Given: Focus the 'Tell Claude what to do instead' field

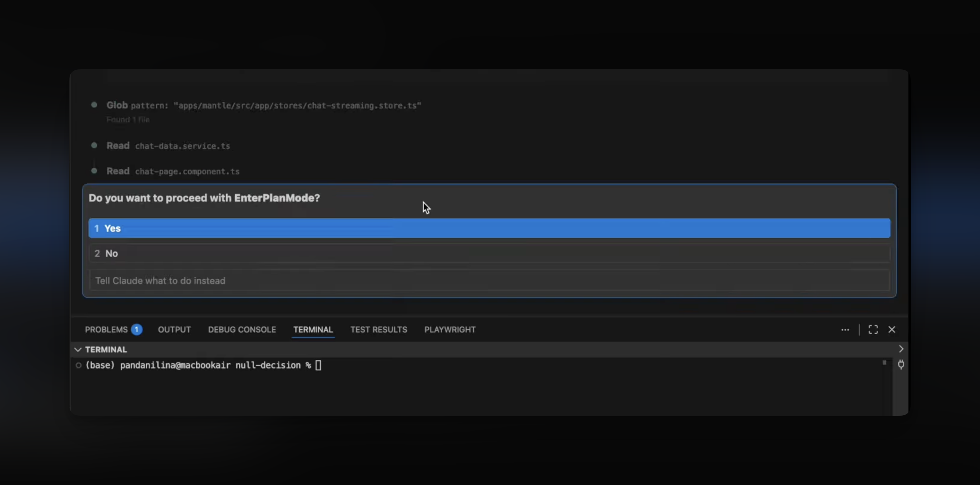Looking at the screenshot, I should tap(489, 281).
